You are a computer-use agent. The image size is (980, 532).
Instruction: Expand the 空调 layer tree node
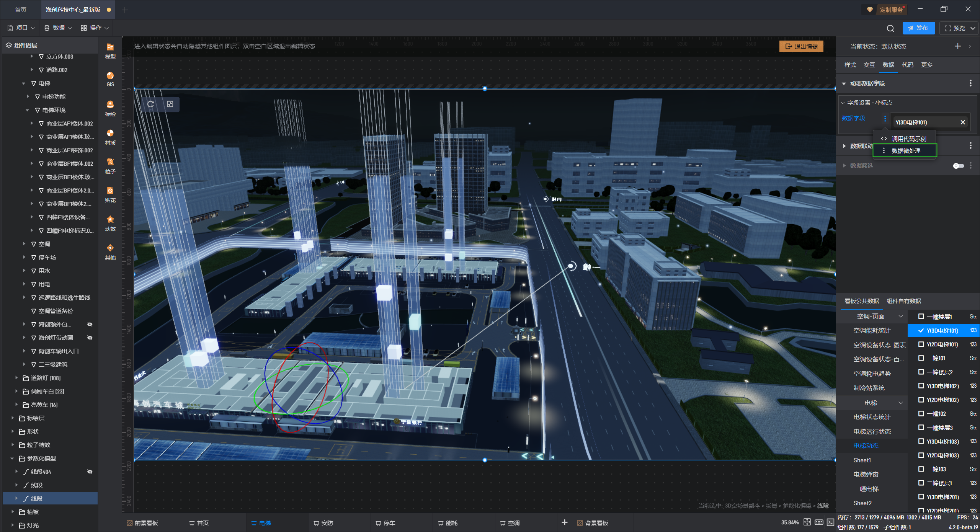(24, 244)
